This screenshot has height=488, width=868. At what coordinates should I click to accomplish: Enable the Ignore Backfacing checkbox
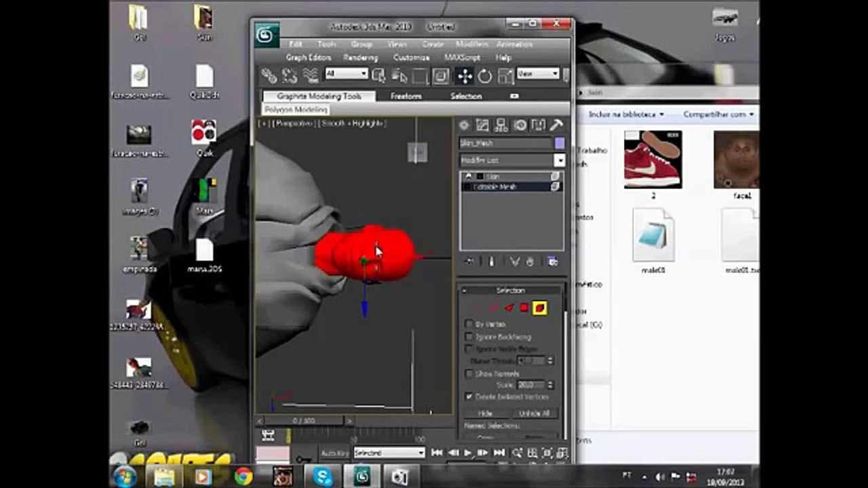point(469,337)
